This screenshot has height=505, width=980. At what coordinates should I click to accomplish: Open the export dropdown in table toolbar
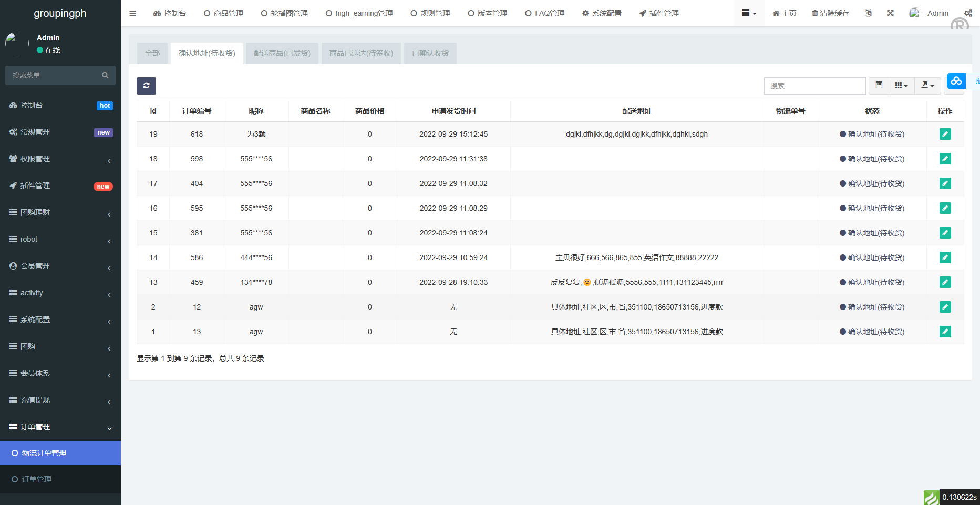pos(927,85)
